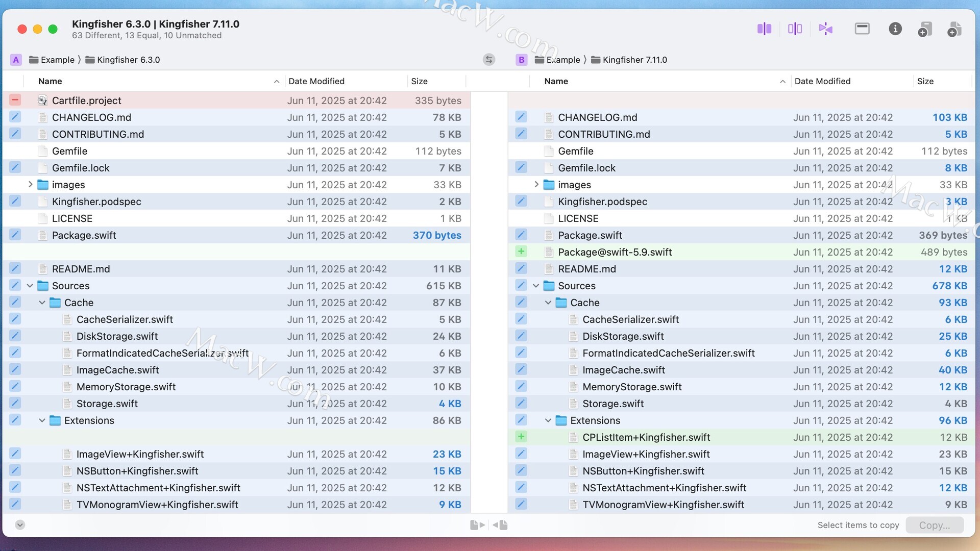Select left NSTextAttachment+Kingfisher.swift

click(x=236, y=488)
